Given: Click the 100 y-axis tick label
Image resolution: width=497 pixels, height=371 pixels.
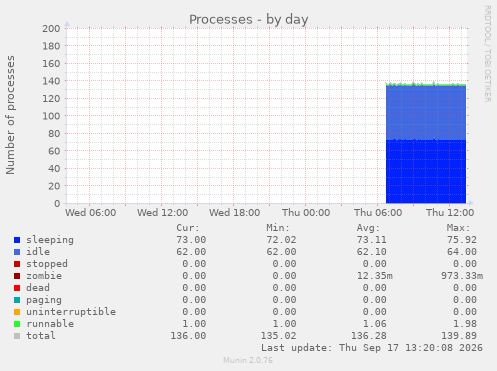Looking at the screenshot, I should point(51,116).
